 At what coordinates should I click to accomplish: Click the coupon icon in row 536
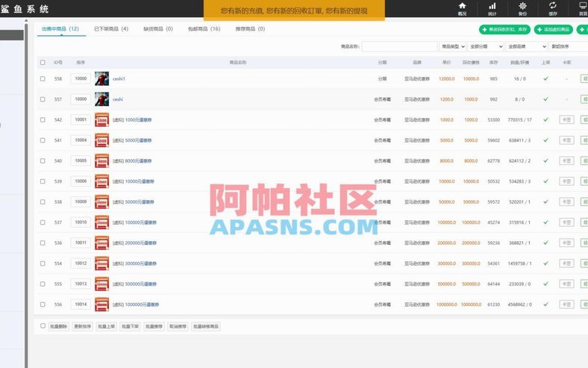[x=101, y=243]
